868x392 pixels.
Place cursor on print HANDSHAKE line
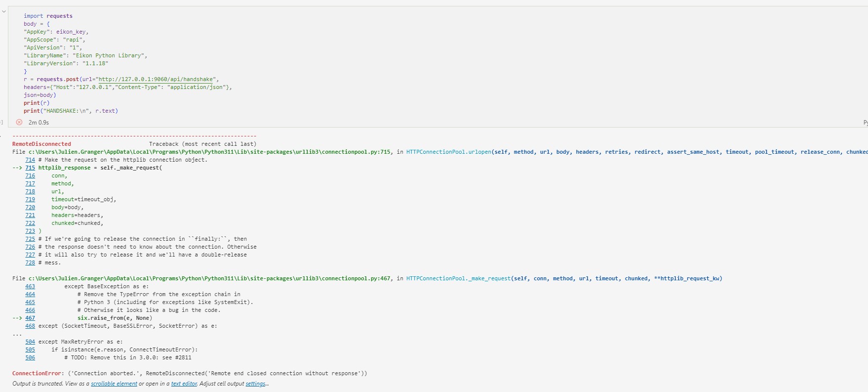point(71,111)
